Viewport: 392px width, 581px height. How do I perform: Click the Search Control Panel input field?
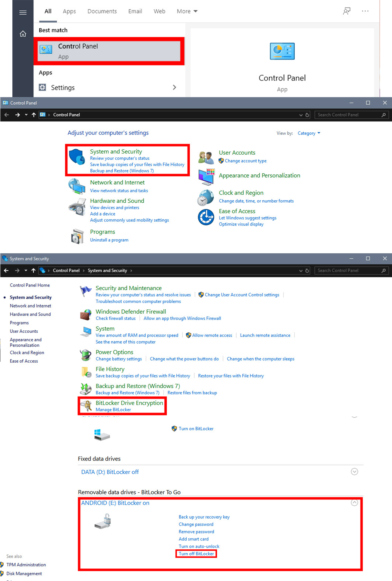tap(348, 115)
